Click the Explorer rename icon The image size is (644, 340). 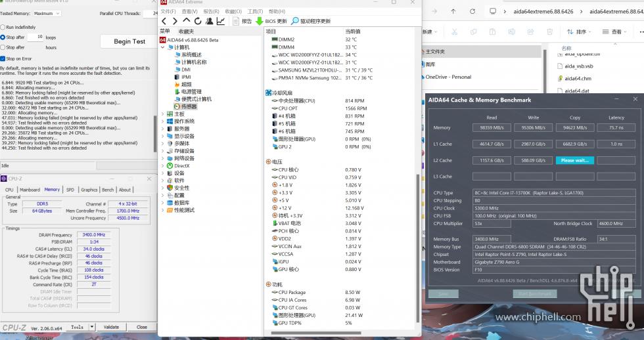(x=511, y=32)
